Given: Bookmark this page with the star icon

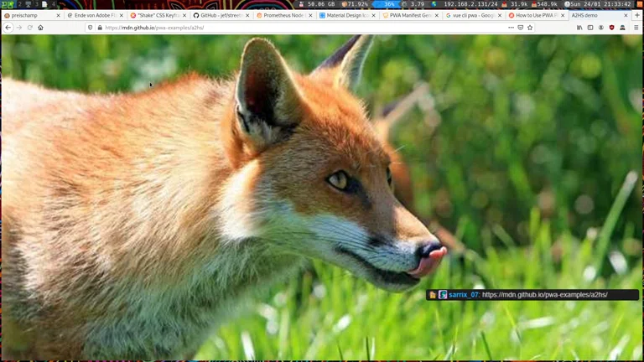Looking at the screenshot, I should [530, 28].
